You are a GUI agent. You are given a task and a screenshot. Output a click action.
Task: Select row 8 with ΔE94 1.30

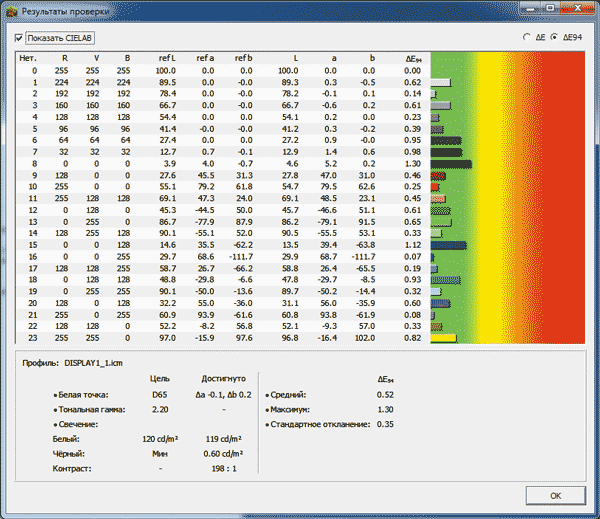tap(223, 164)
